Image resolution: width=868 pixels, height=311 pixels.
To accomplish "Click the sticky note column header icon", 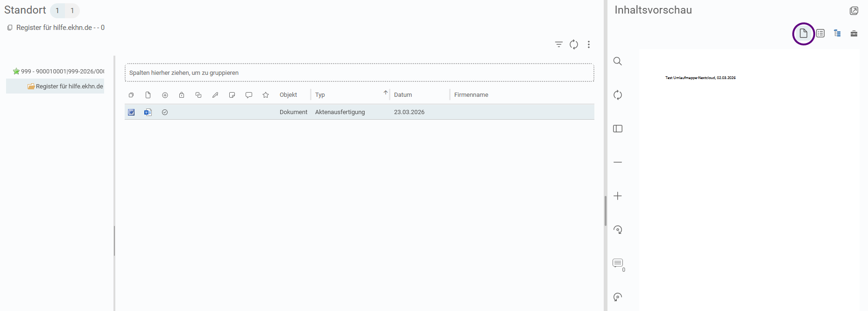I will [x=232, y=95].
